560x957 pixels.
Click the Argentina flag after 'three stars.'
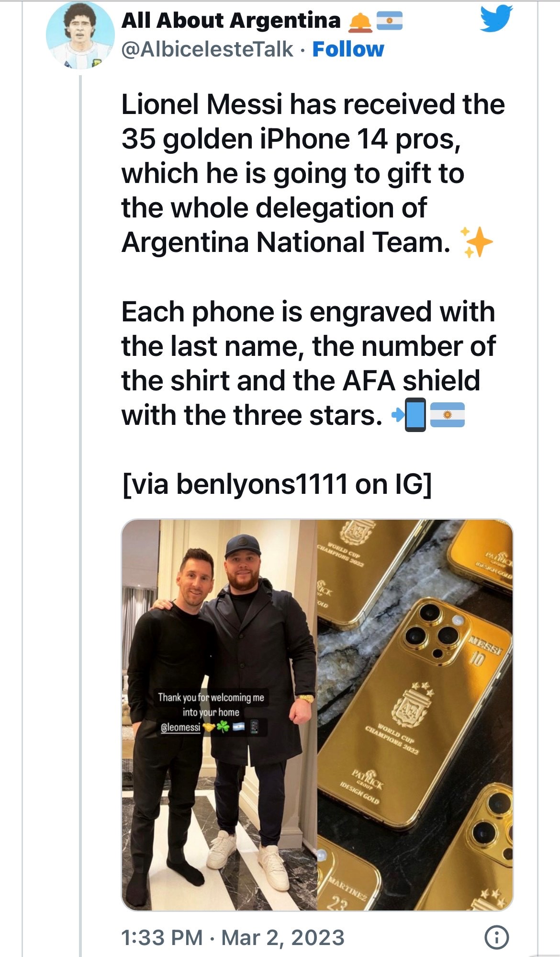click(x=448, y=415)
